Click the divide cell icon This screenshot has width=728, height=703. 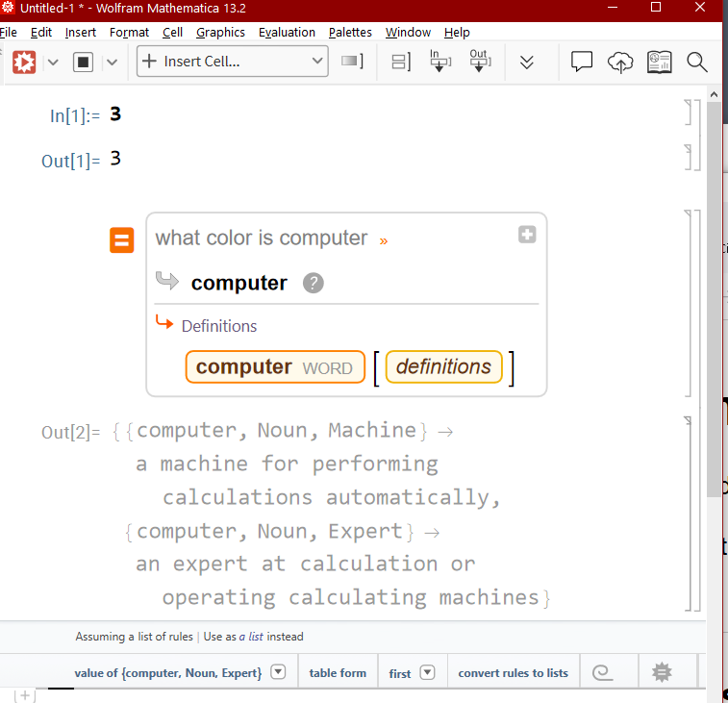coord(401,62)
